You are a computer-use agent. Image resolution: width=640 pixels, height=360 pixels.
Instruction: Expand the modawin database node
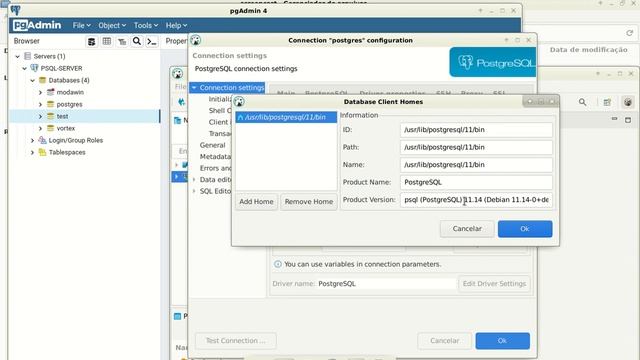[40, 92]
